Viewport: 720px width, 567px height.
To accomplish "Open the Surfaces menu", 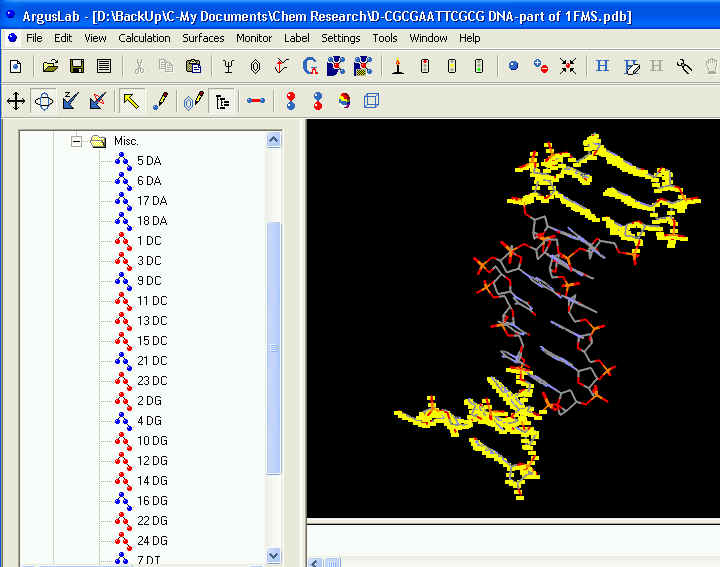I will (x=203, y=38).
